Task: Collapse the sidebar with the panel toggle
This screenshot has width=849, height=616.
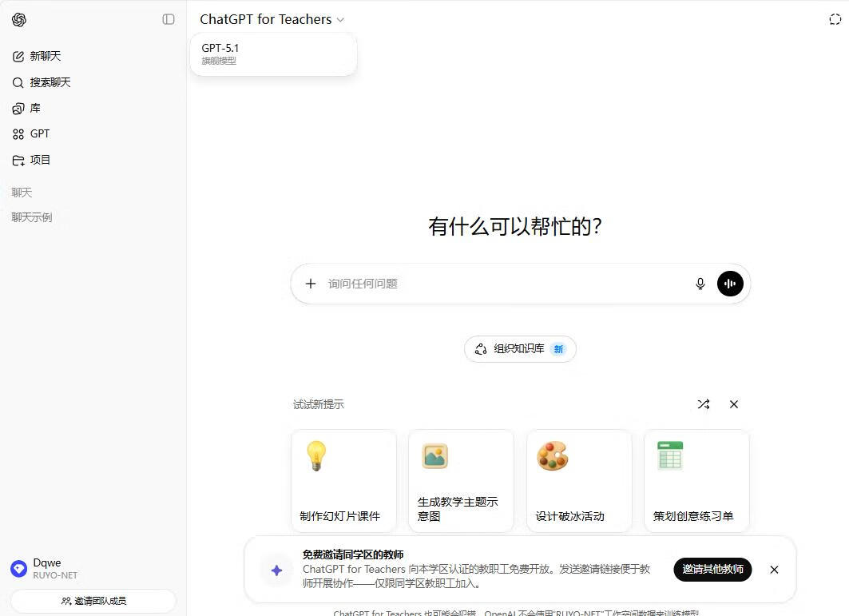Action: 169,19
